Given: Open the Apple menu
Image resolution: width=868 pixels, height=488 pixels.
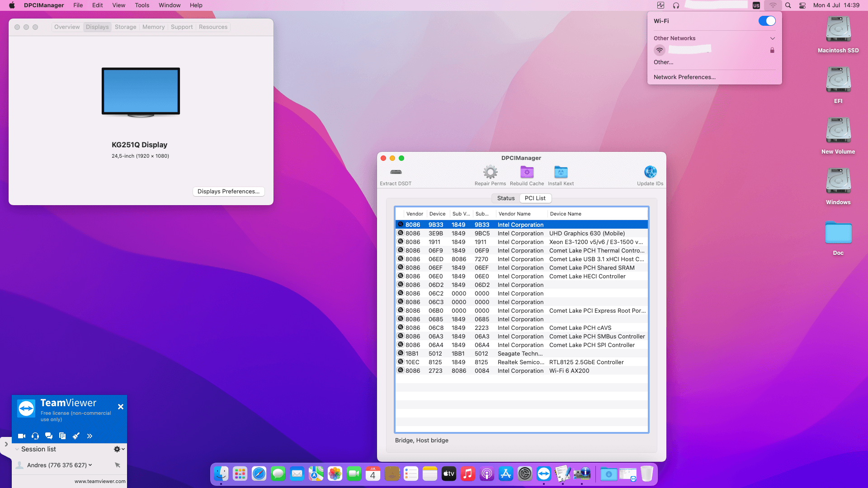Looking at the screenshot, I should (x=12, y=5).
